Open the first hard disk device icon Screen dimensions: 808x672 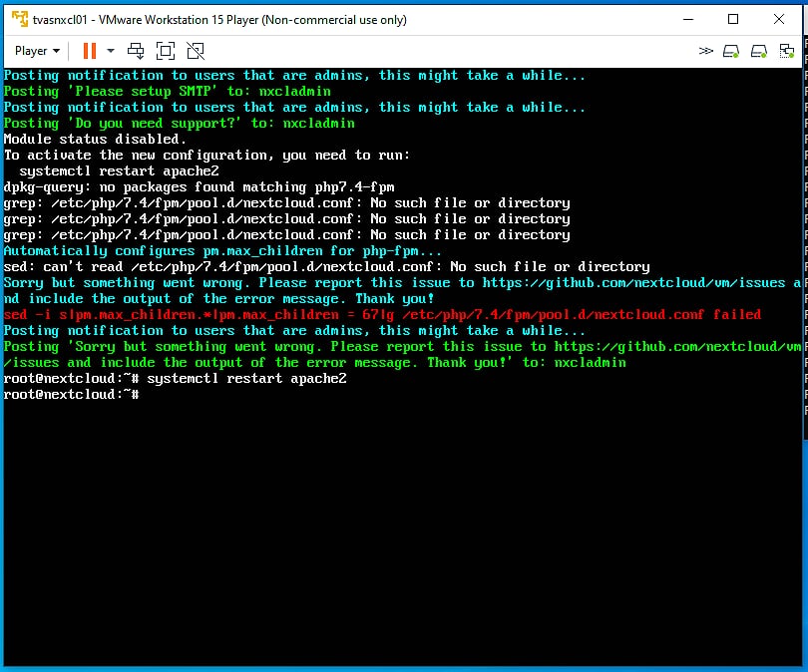coord(730,51)
